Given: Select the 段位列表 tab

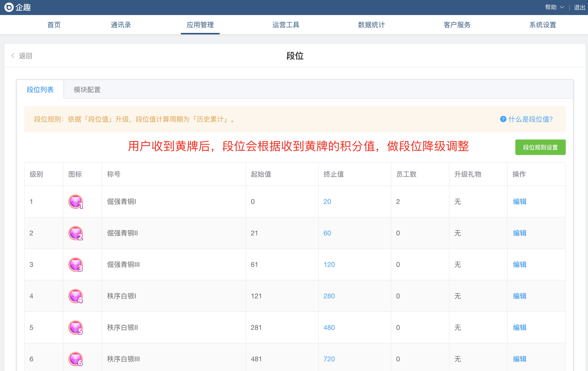Looking at the screenshot, I should point(40,90).
